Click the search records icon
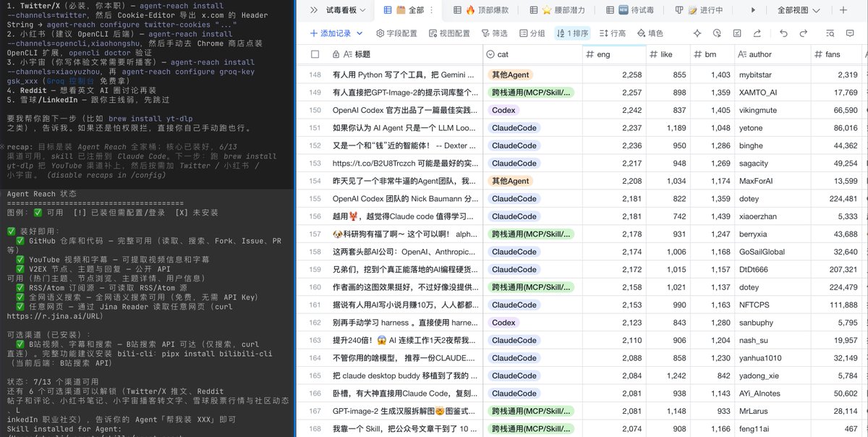Image resolution: width=868 pixels, height=437 pixels. 831,33
